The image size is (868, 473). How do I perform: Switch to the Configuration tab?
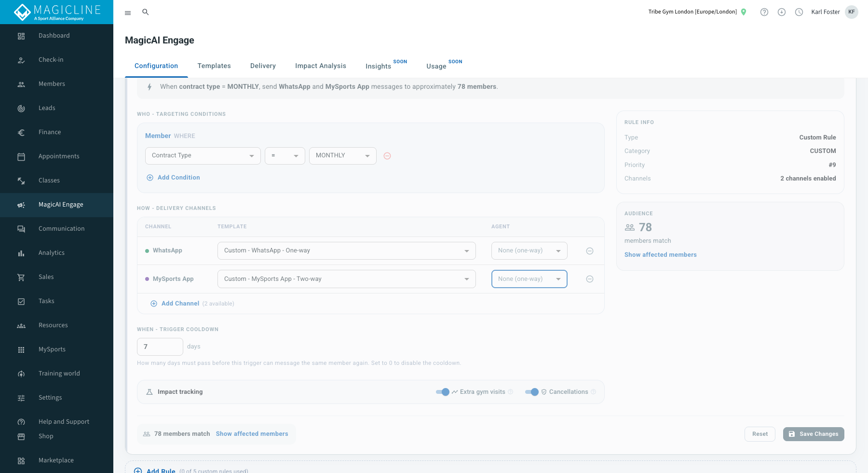[156, 66]
